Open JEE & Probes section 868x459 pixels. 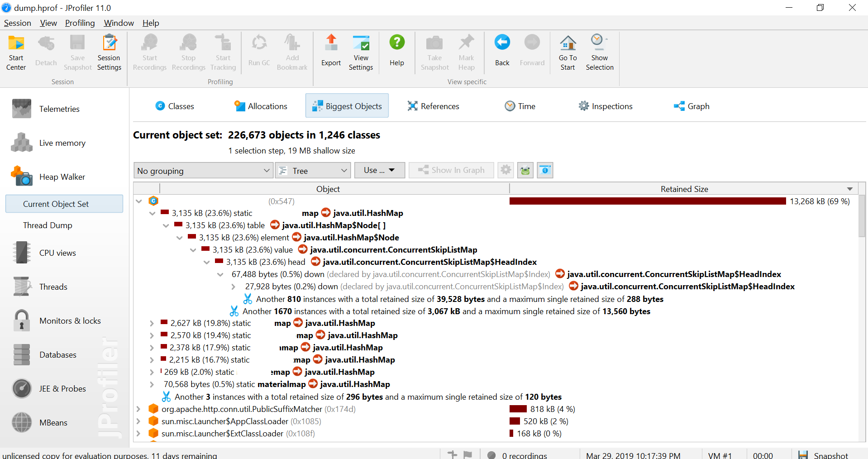(x=62, y=389)
